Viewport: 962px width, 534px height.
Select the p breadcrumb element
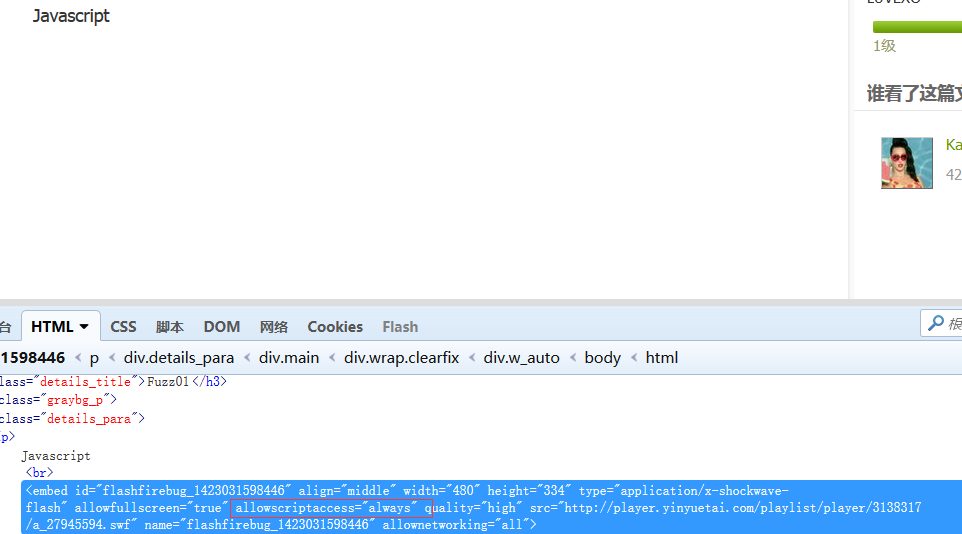pyautogui.click(x=94, y=358)
